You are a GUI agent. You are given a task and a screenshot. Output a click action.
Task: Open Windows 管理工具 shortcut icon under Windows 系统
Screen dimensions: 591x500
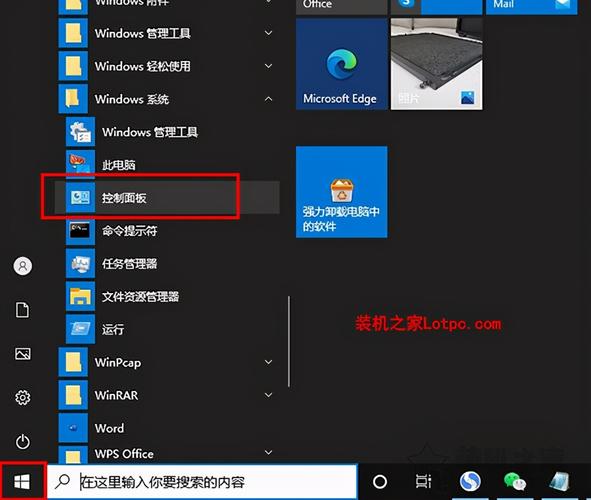pos(80,131)
